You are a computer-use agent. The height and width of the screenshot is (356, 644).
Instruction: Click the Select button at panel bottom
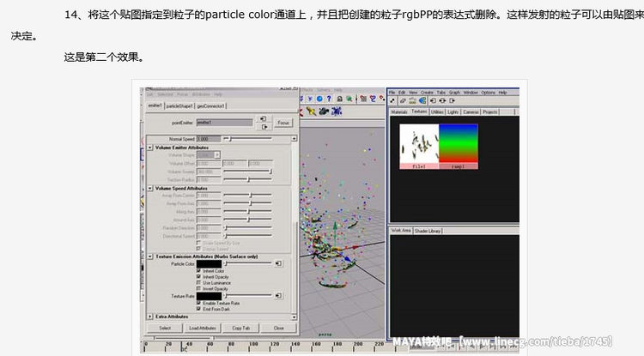165,328
